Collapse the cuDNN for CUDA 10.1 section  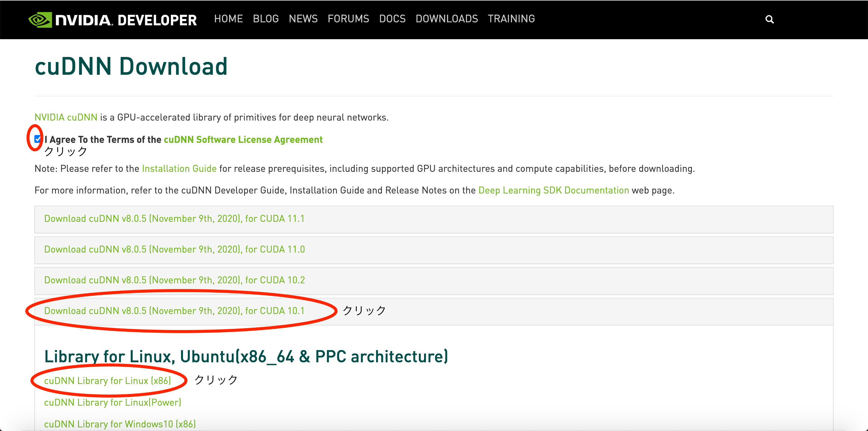tap(174, 311)
